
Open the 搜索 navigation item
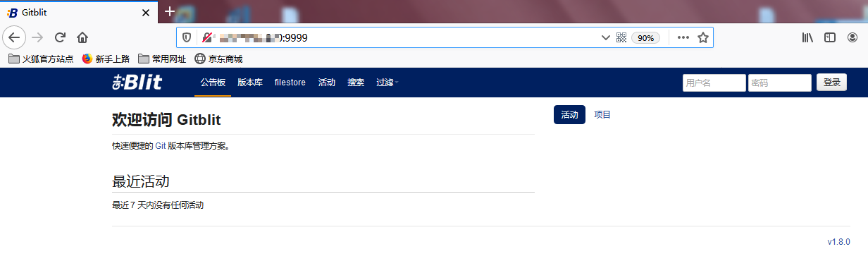(356, 83)
